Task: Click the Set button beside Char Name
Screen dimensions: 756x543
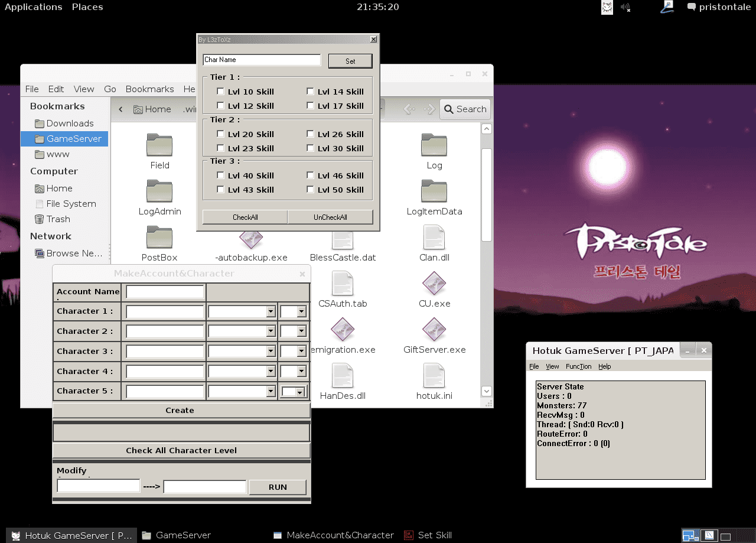Action: click(x=350, y=61)
